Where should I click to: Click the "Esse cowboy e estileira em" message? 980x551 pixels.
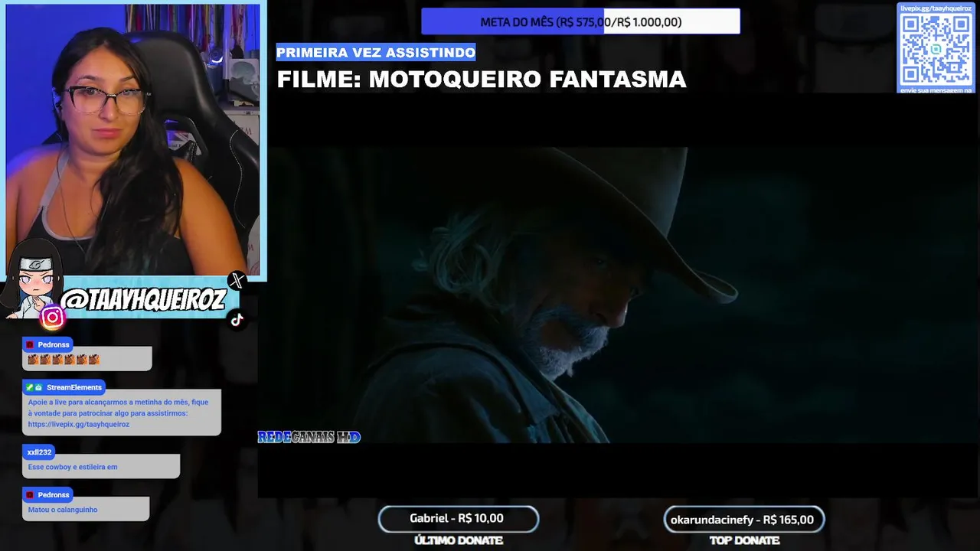pyautogui.click(x=73, y=467)
